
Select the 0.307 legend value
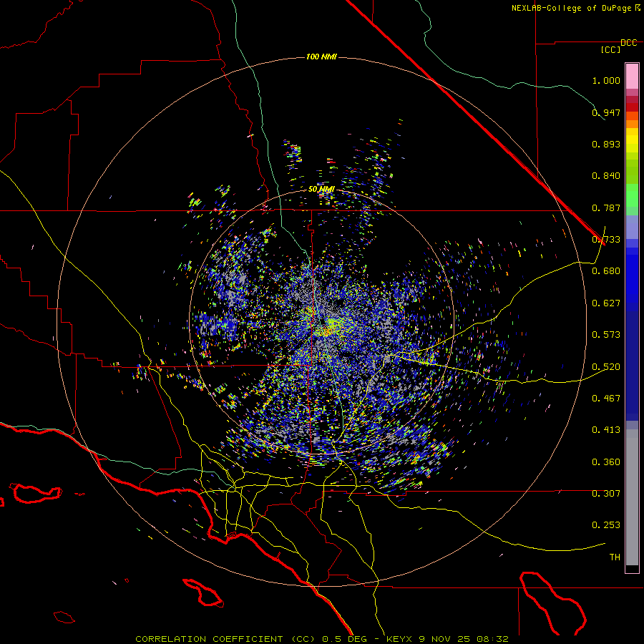tap(606, 494)
